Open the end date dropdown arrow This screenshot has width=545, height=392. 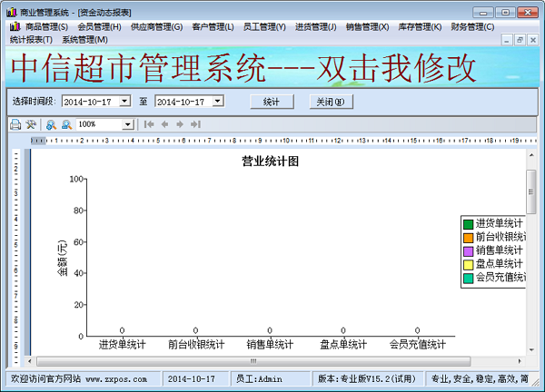click(218, 102)
